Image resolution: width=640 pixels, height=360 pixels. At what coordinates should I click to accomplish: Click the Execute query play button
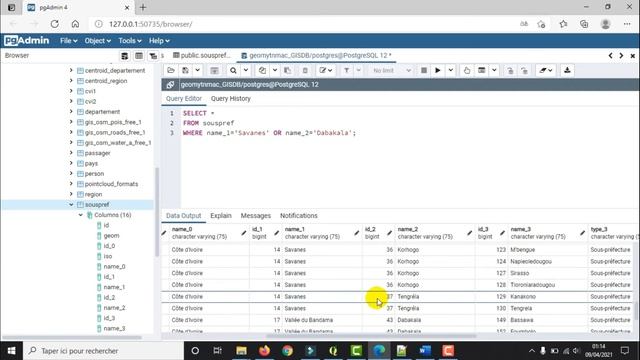pyautogui.click(x=438, y=71)
